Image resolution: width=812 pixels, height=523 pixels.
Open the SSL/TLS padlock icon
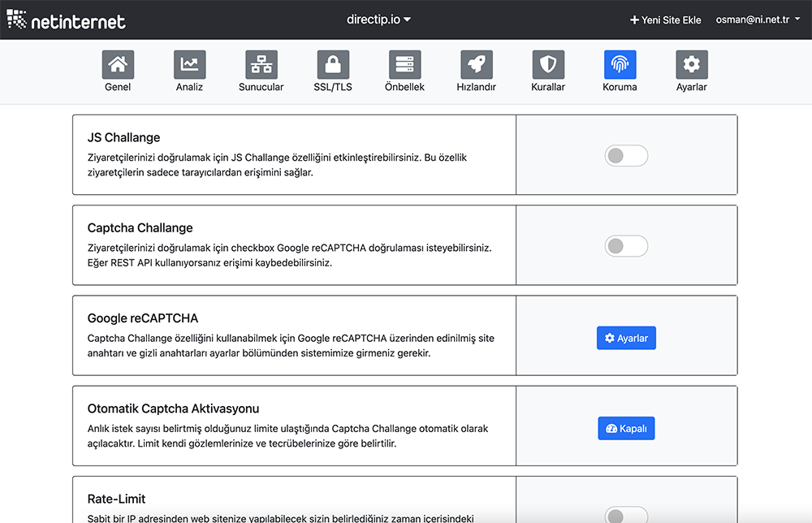(333, 65)
